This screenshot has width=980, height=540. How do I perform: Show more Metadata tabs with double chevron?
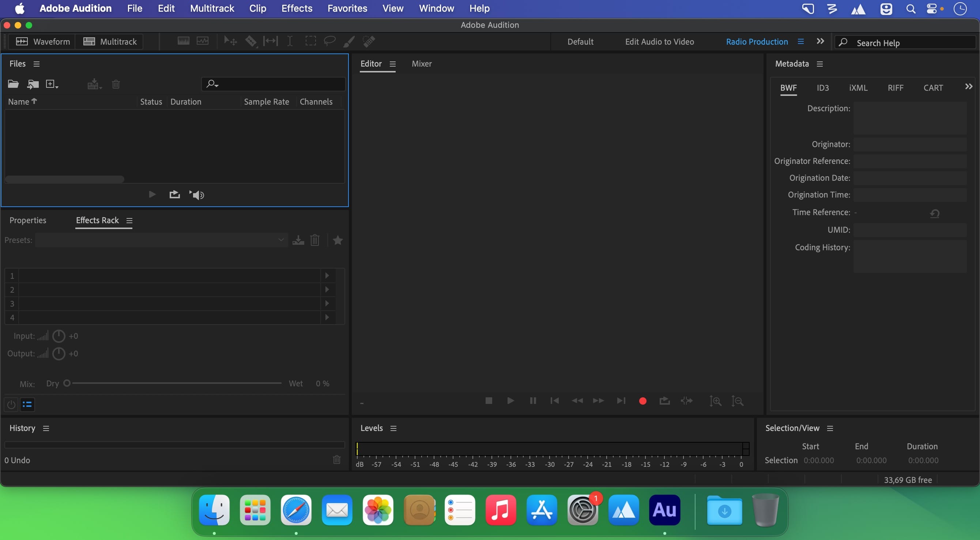(x=969, y=87)
